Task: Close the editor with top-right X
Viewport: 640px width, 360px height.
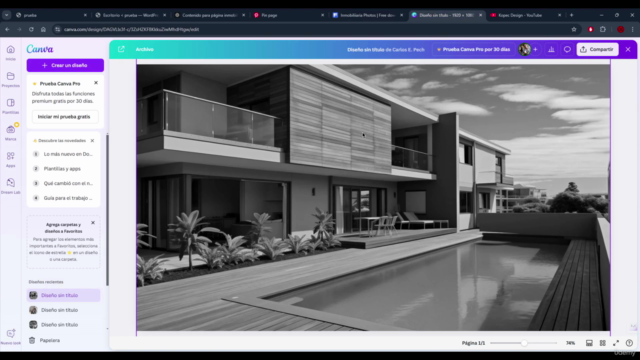Action: 628,49
